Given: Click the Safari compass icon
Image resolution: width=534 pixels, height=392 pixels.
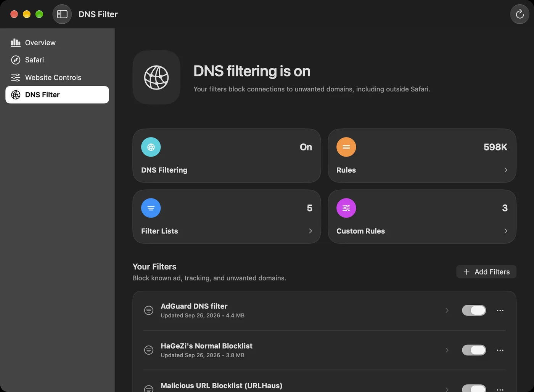Looking at the screenshot, I should (x=16, y=60).
